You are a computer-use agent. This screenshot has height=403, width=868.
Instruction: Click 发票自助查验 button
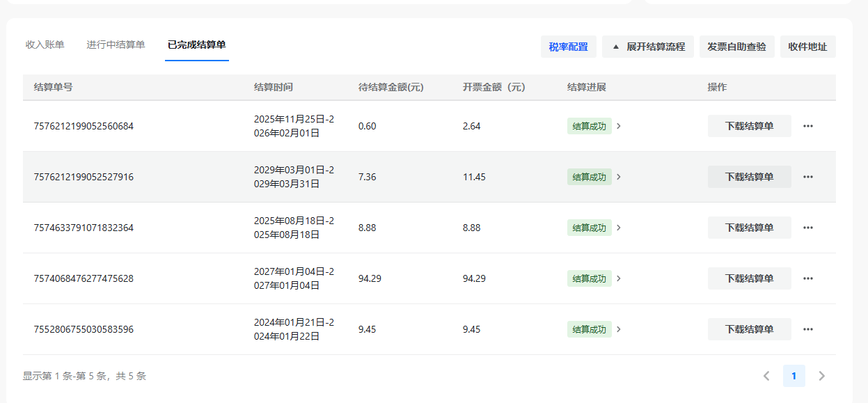tap(736, 47)
